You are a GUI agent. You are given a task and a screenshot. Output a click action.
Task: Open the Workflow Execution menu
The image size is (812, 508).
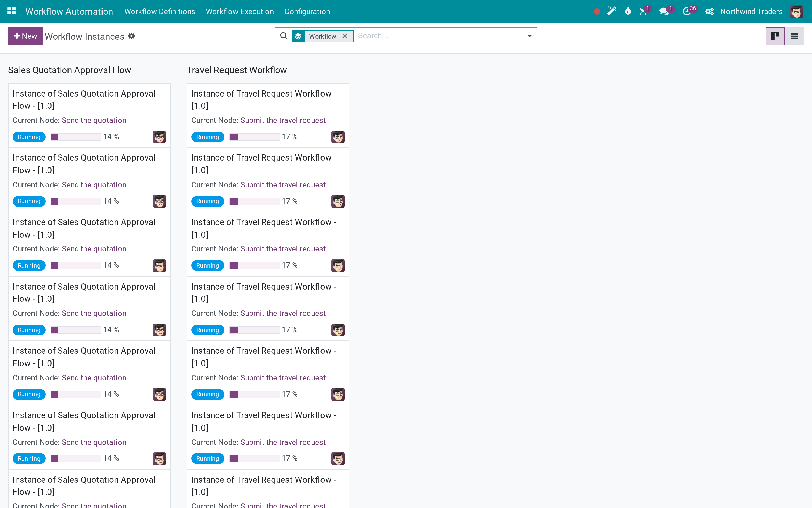(x=240, y=11)
